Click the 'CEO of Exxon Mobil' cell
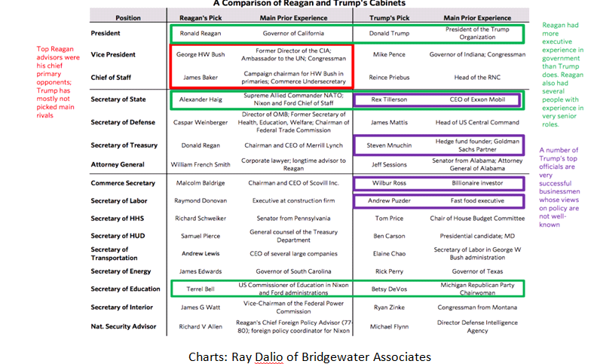This screenshot has width=591, height=364. point(477,99)
